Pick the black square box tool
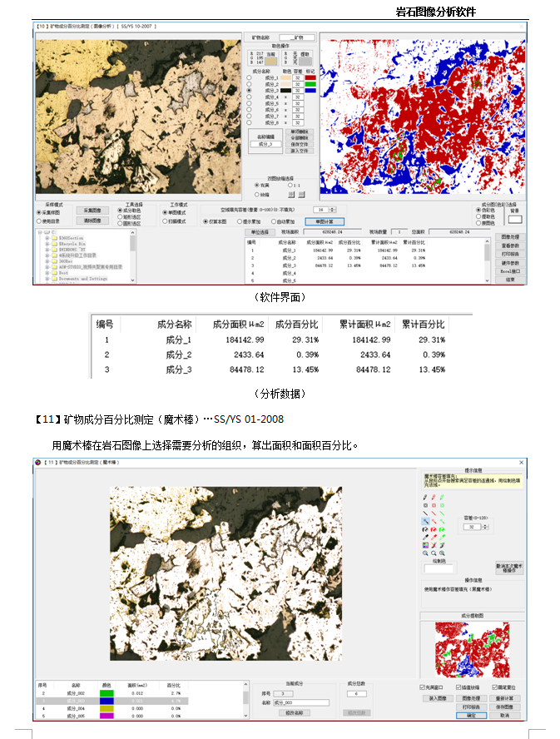Viewport: 560px width, 739px height. click(425, 505)
